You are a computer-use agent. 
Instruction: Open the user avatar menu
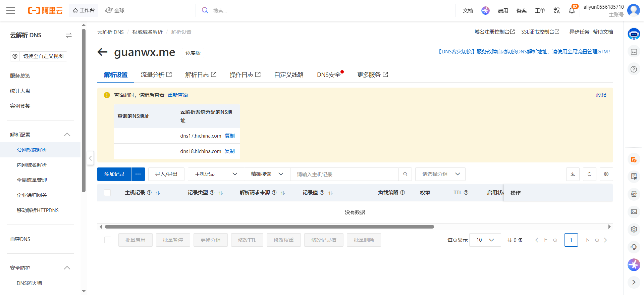634,10
